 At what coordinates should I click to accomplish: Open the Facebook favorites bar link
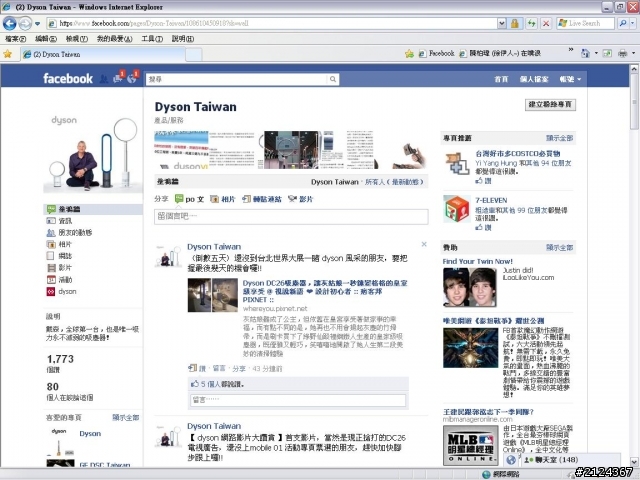[437, 53]
